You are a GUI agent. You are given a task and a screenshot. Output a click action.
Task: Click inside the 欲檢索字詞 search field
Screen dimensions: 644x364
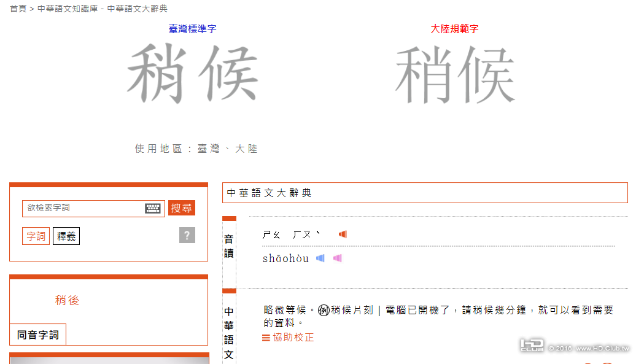[92, 208]
